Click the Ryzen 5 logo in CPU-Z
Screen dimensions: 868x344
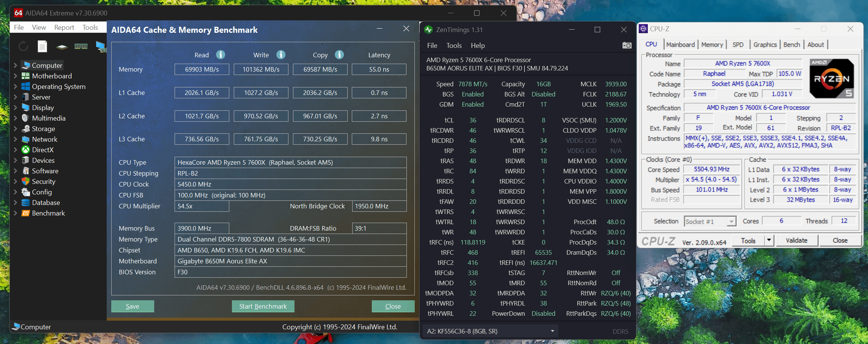click(831, 78)
